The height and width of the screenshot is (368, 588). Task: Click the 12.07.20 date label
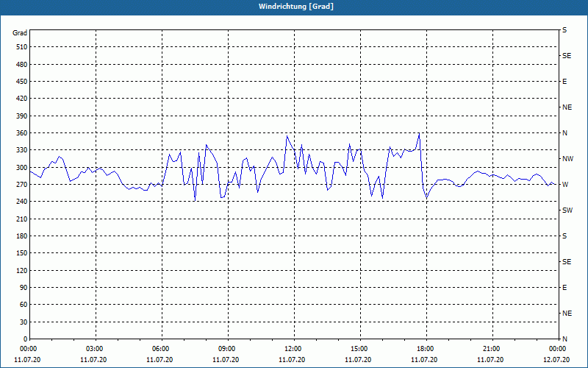click(x=556, y=360)
